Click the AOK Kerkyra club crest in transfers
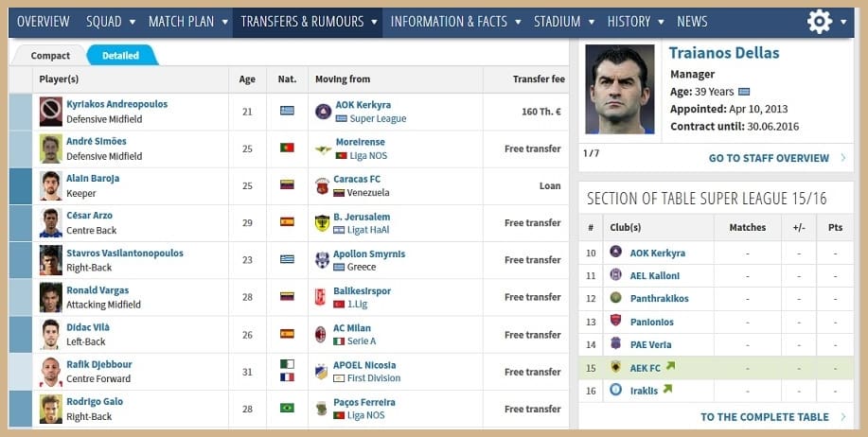The height and width of the screenshot is (437, 868). (323, 112)
